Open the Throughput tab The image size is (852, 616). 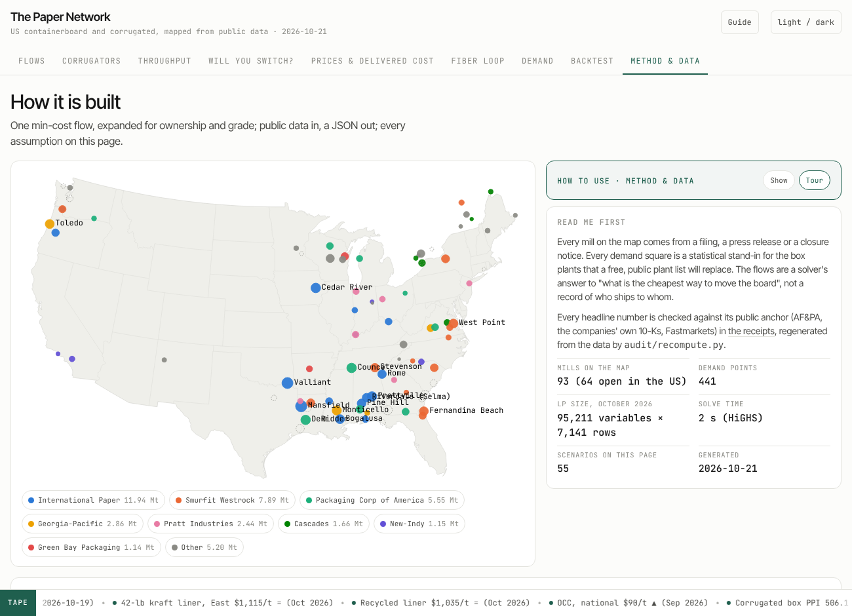(165, 61)
